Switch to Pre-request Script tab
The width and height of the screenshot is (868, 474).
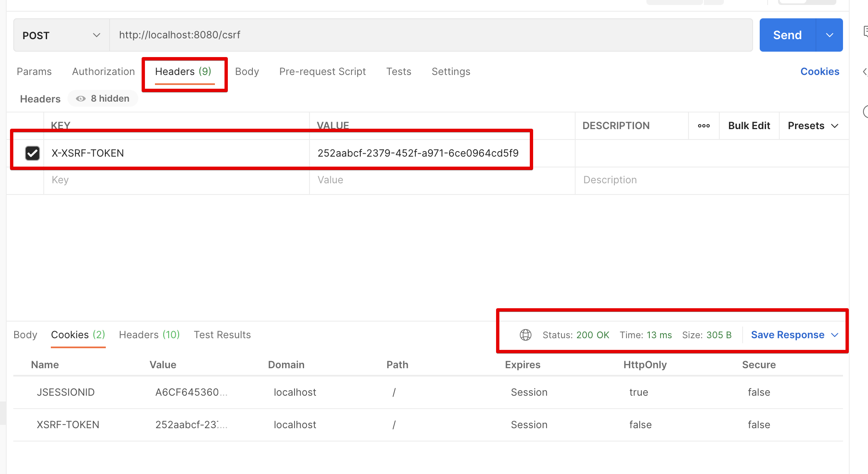(x=322, y=72)
